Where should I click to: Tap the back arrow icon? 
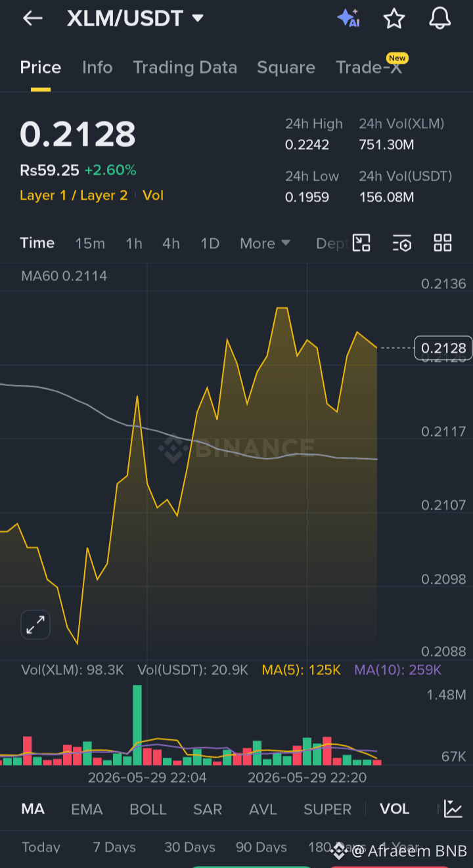tap(32, 18)
